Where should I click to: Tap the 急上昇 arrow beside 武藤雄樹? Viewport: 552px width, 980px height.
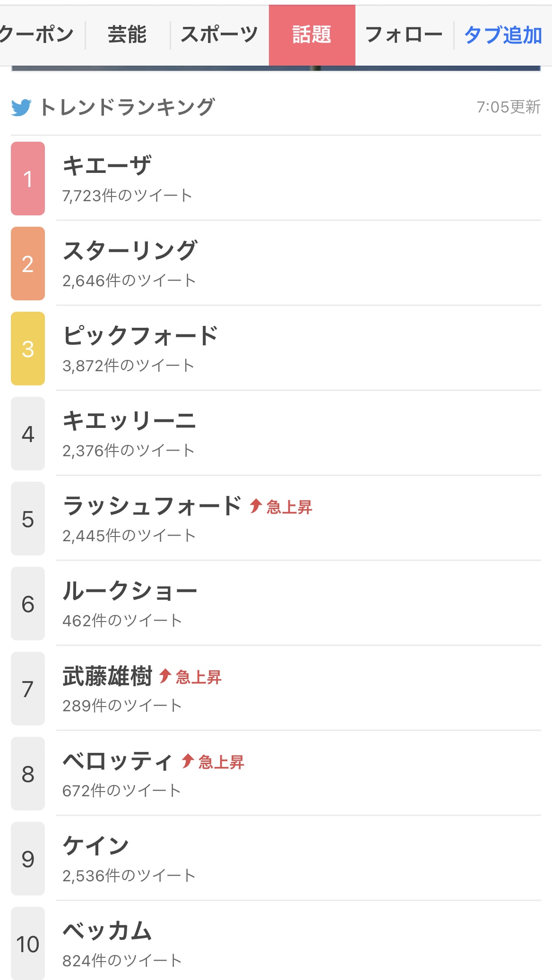point(165,676)
